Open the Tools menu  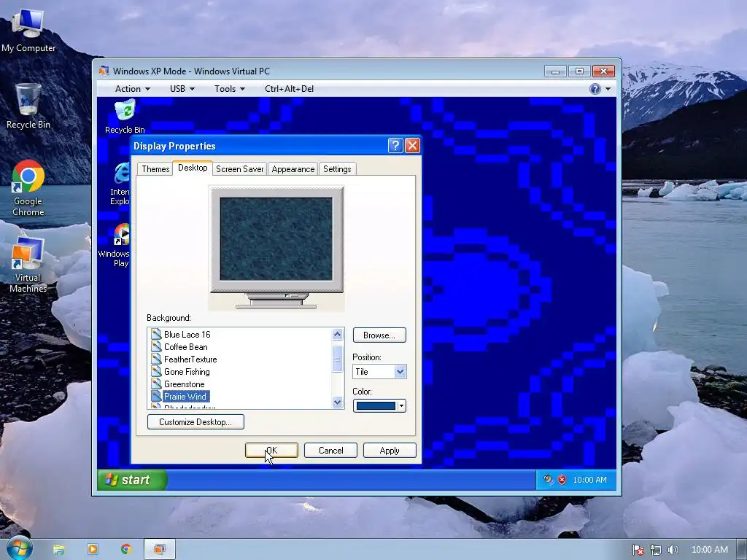coord(230,89)
